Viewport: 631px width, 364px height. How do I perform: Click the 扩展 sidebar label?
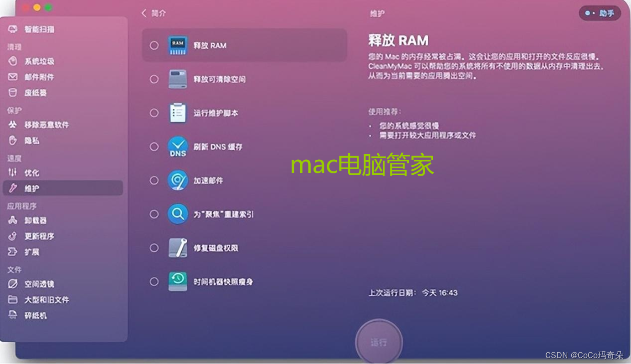pyautogui.click(x=32, y=252)
